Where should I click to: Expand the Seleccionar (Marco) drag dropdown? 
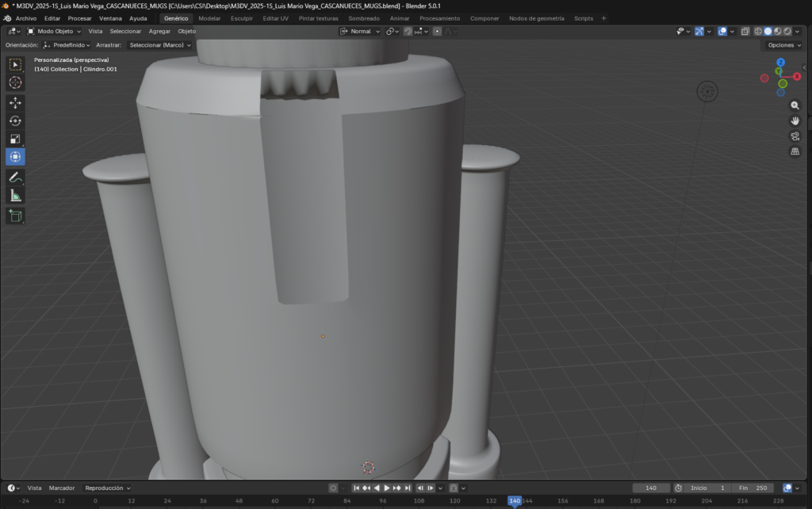point(161,45)
